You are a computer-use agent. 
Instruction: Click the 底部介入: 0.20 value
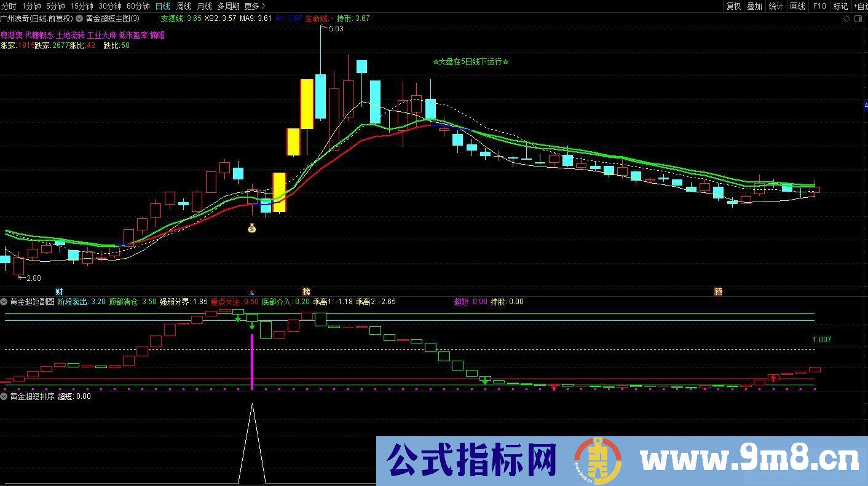click(x=285, y=302)
